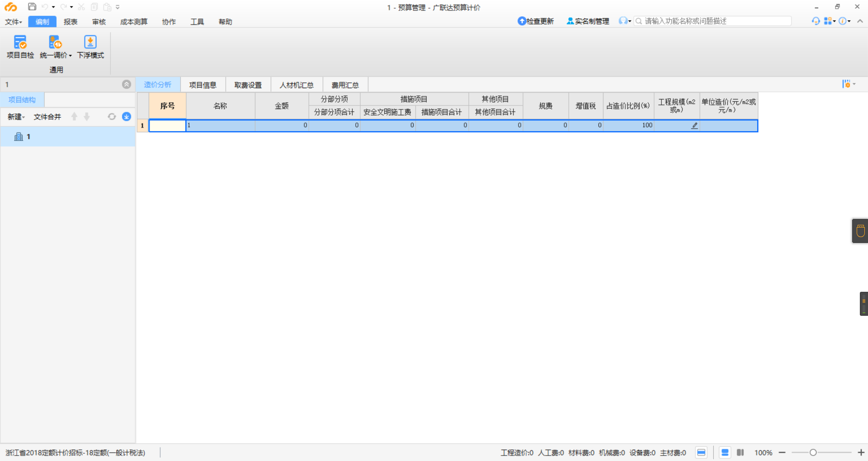Switch to the 项目信息 tab

tap(203, 85)
